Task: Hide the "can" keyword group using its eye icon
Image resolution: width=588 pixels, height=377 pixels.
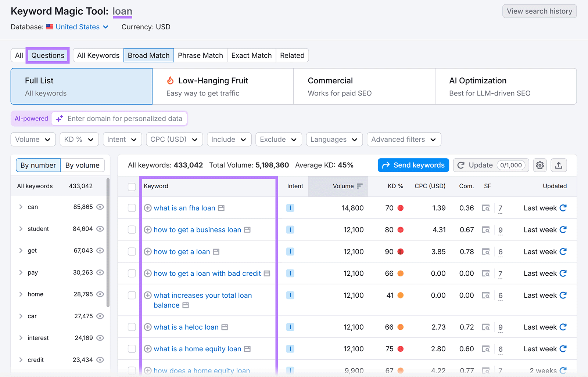Action: (100, 207)
